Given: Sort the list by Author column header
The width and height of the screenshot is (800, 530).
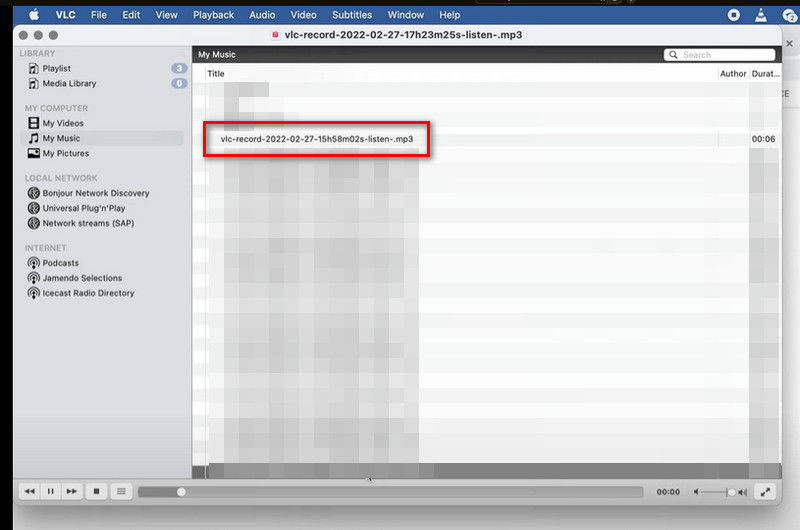Looking at the screenshot, I should tap(733, 73).
